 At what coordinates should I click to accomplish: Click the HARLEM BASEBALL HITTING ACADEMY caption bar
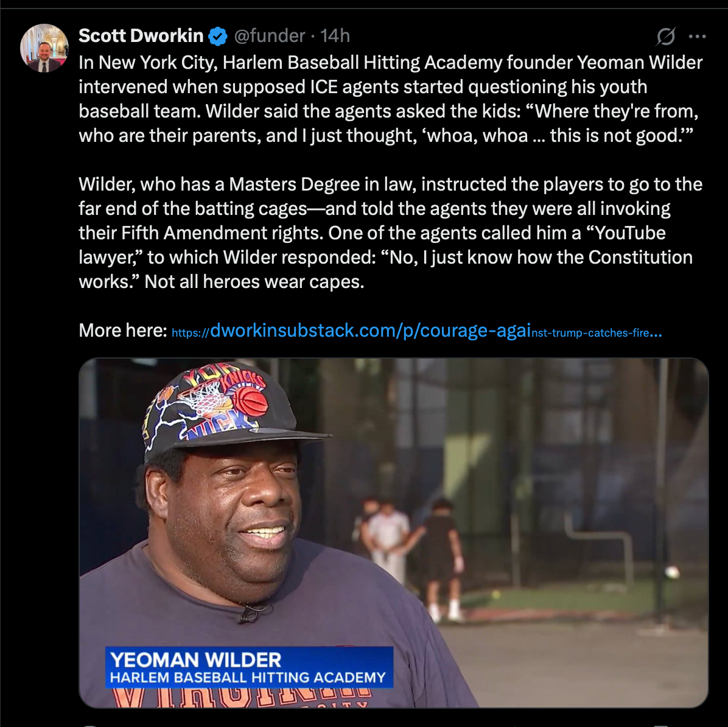[248, 677]
